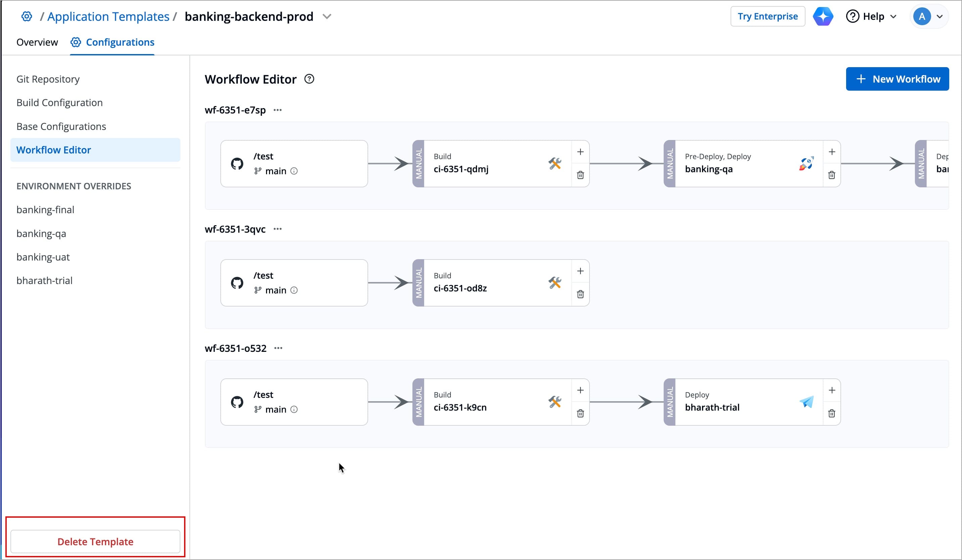Click Workflow Editor help question icon

309,79
